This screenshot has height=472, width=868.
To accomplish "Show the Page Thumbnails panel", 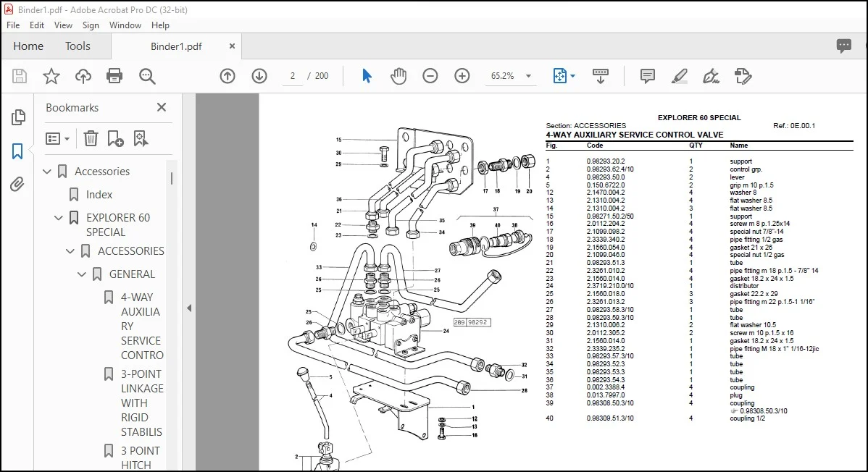I will [18, 117].
